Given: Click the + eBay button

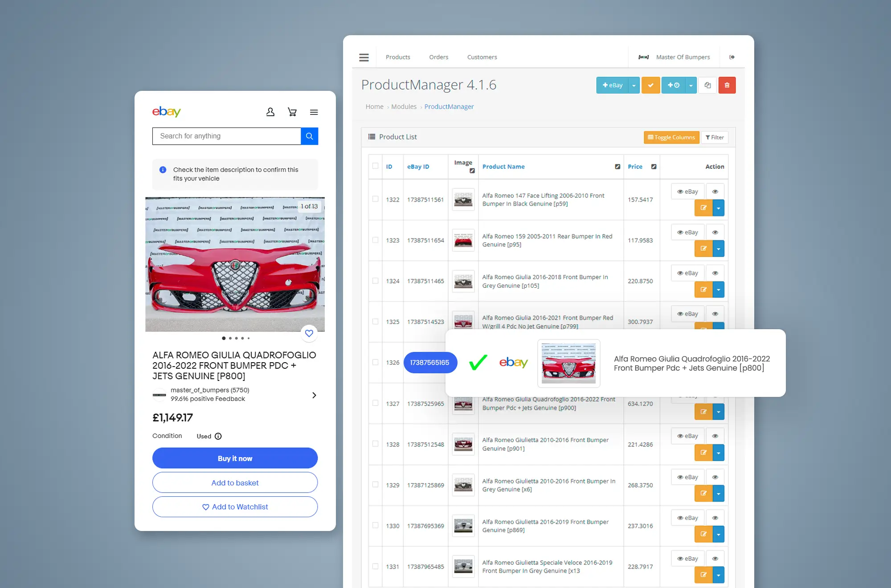Looking at the screenshot, I should tap(613, 85).
